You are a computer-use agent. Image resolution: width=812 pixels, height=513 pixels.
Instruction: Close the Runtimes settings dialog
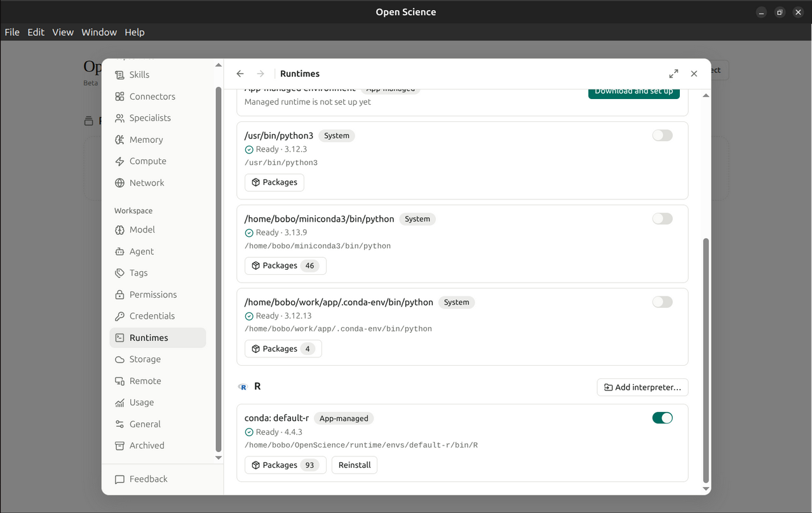pos(694,74)
